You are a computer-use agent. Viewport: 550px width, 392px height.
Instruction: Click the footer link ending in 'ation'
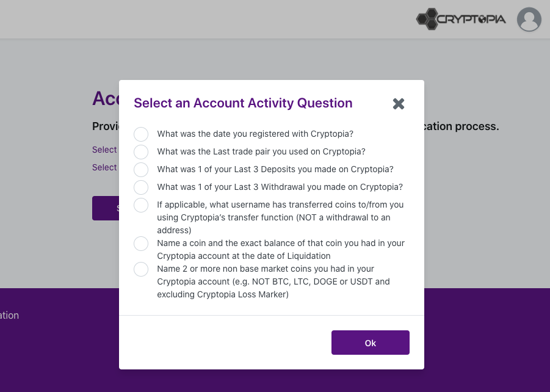(10, 315)
